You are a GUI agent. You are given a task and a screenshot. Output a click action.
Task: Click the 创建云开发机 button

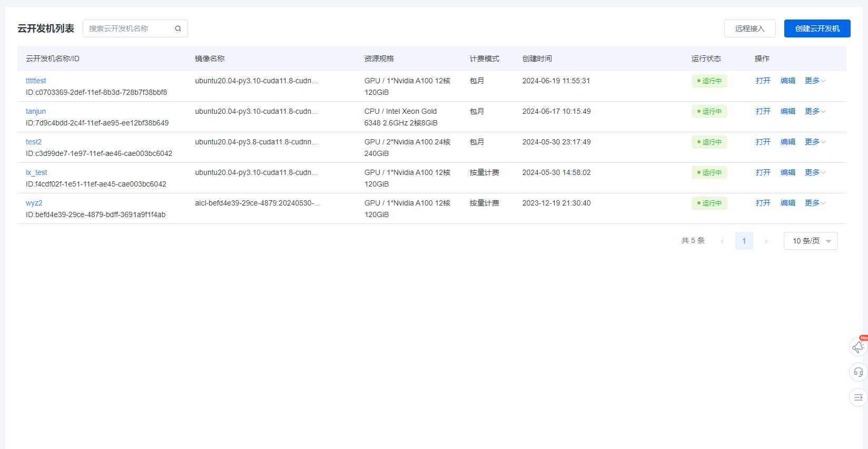817,28
